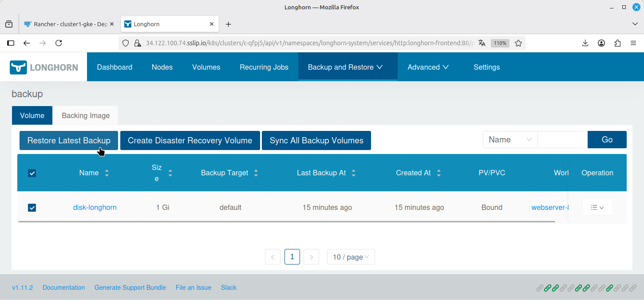
Task: Click the table horizontal scrollbar
Action: coord(286,221)
